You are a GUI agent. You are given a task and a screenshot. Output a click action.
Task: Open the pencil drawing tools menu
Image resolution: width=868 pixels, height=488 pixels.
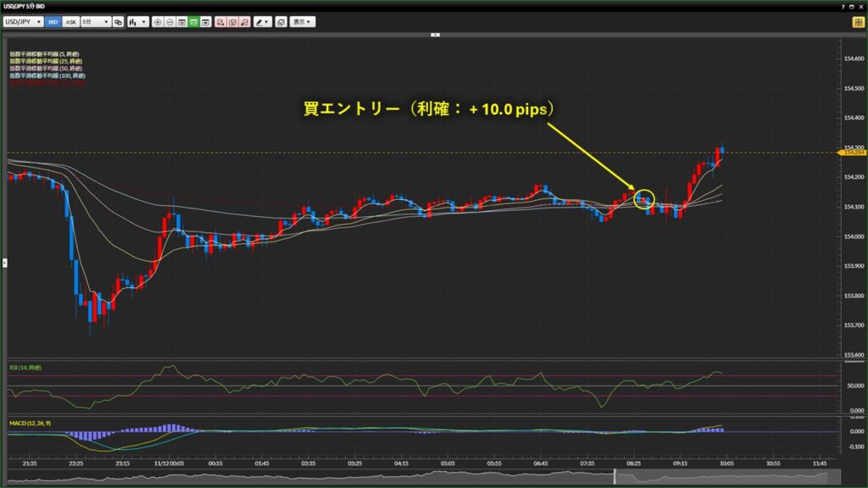263,21
